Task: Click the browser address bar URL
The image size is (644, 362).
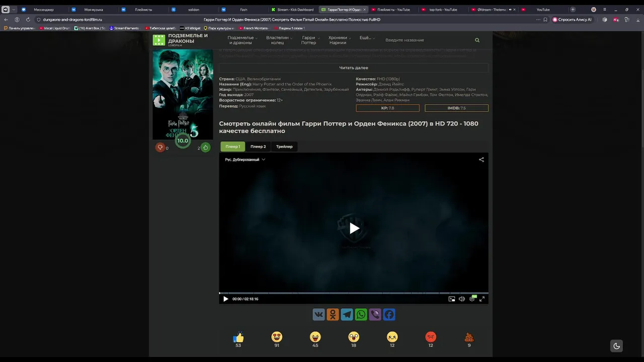Action: tap(72, 20)
